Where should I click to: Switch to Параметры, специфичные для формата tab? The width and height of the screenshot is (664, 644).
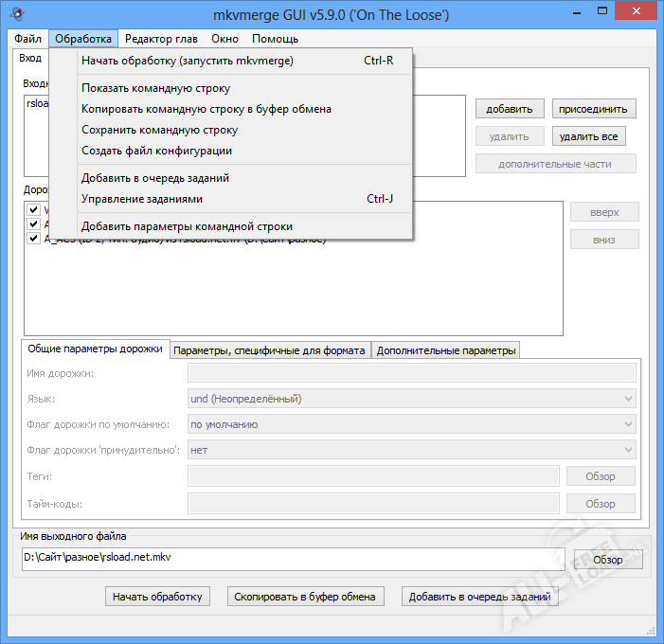point(270,350)
